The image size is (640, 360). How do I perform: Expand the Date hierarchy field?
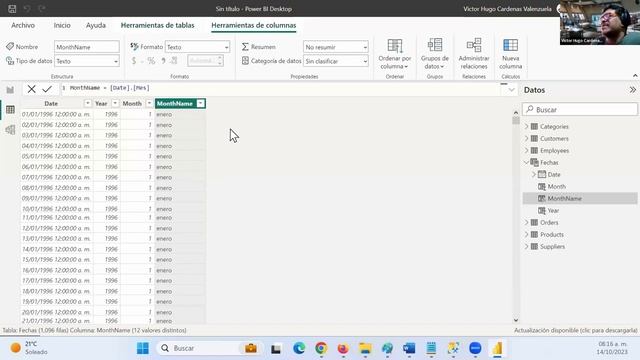(534, 174)
